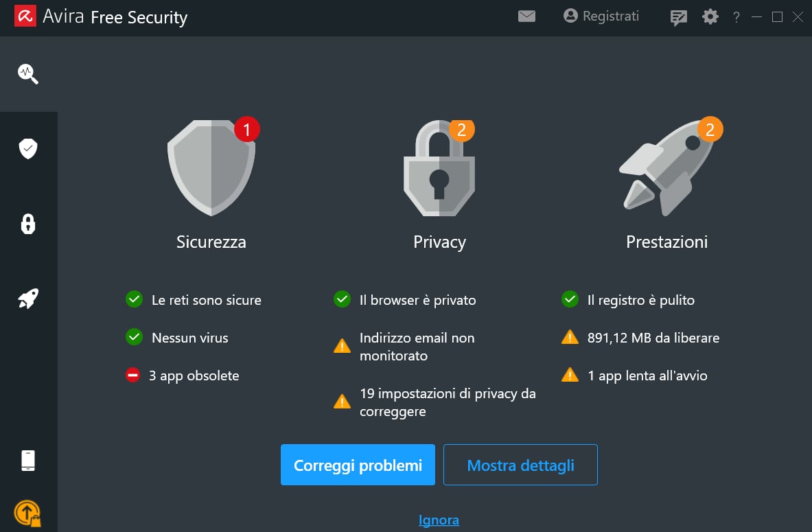This screenshot has height=532, width=812.
Task: Open the settings gear icon
Action: pyautogui.click(x=710, y=16)
